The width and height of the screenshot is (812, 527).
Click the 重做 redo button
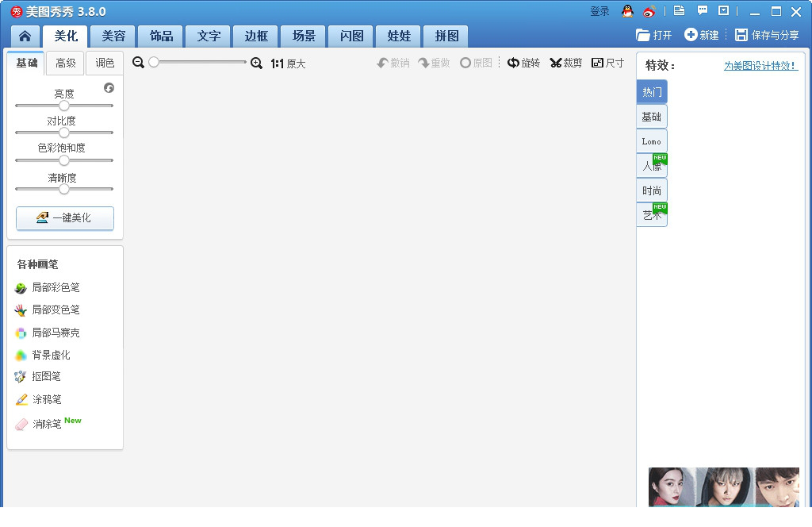434,63
